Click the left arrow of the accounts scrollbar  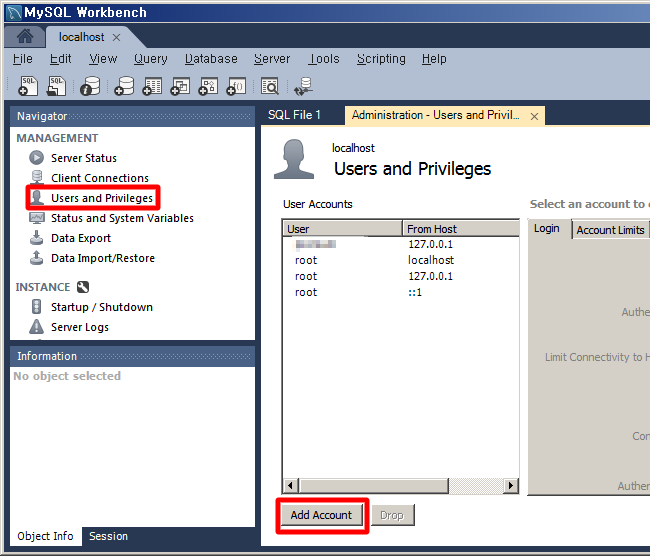tap(291, 485)
